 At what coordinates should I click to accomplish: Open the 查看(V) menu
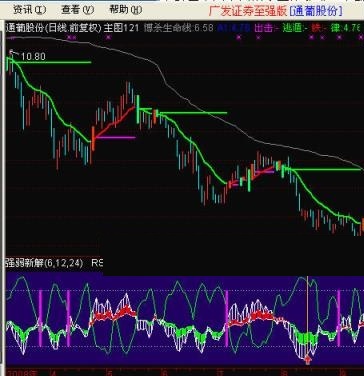pyautogui.click(x=78, y=10)
